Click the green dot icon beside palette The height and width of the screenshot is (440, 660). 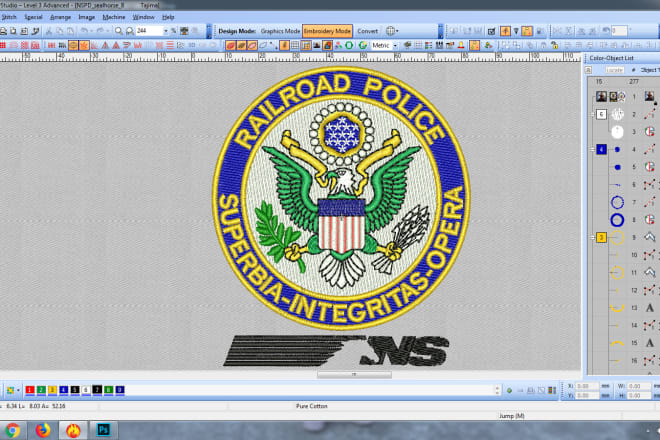point(509,391)
